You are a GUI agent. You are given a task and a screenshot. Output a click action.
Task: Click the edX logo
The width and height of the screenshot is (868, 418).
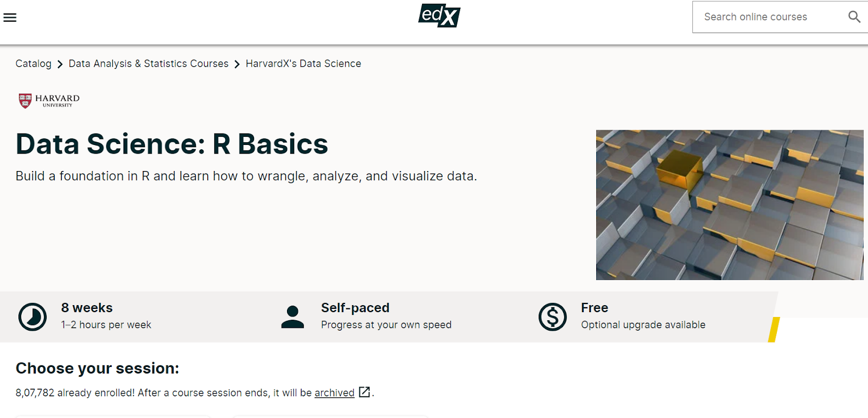(439, 16)
